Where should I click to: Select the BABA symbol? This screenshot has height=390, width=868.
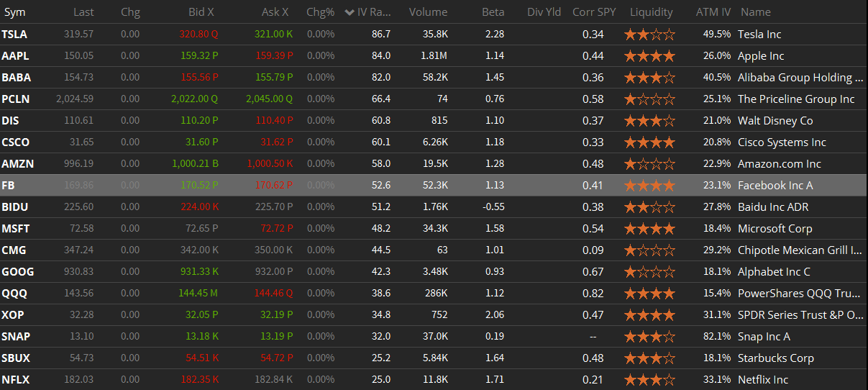click(16, 77)
